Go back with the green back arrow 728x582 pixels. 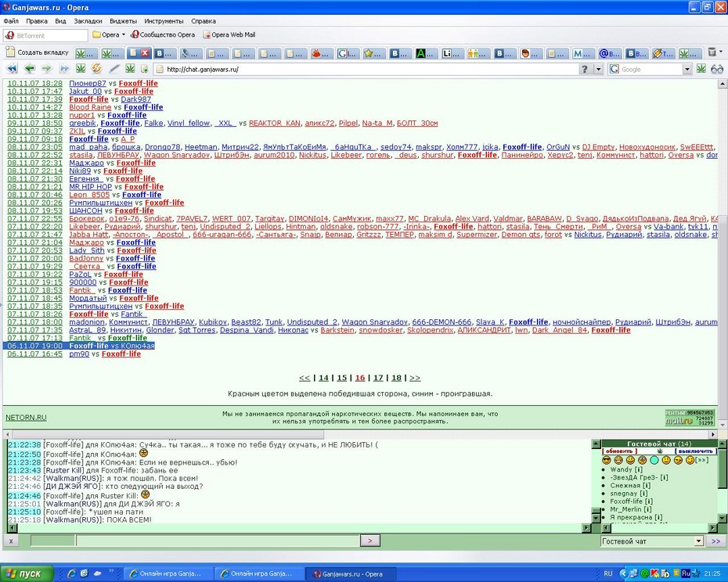30,69
